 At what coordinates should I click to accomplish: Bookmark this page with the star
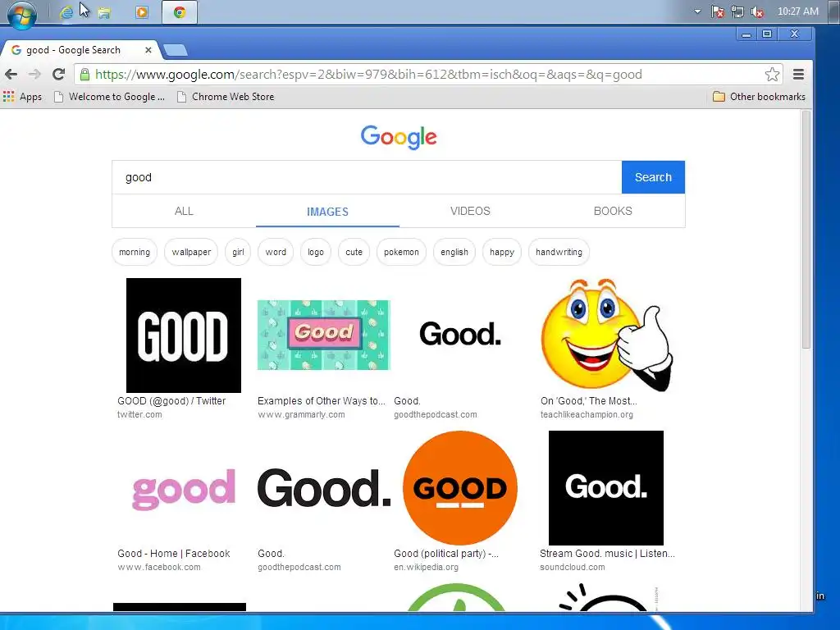click(x=772, y=75)
